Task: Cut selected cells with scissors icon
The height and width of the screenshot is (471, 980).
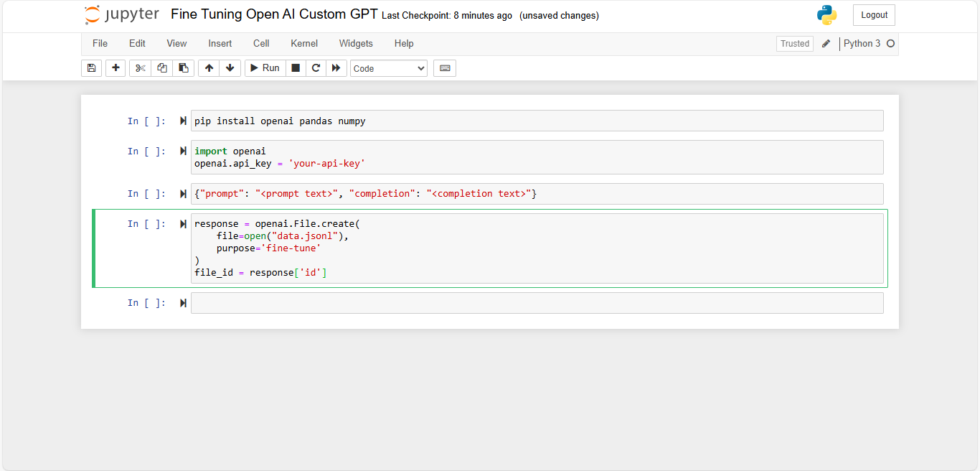Action: [x=140, y=68]
